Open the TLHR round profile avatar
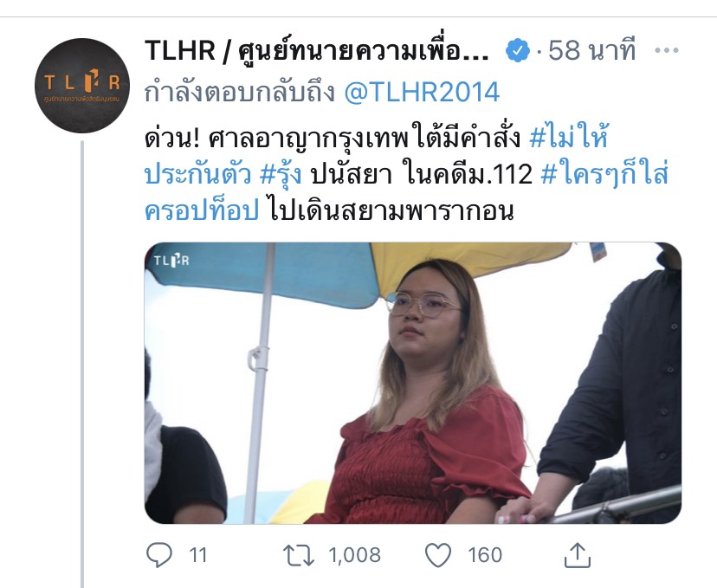The image size is (717, 588). [82, 86]
